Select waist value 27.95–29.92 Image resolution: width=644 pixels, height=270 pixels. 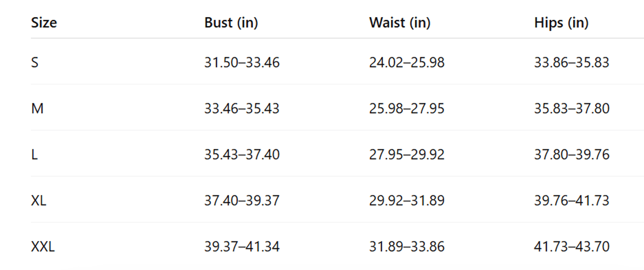407,154
